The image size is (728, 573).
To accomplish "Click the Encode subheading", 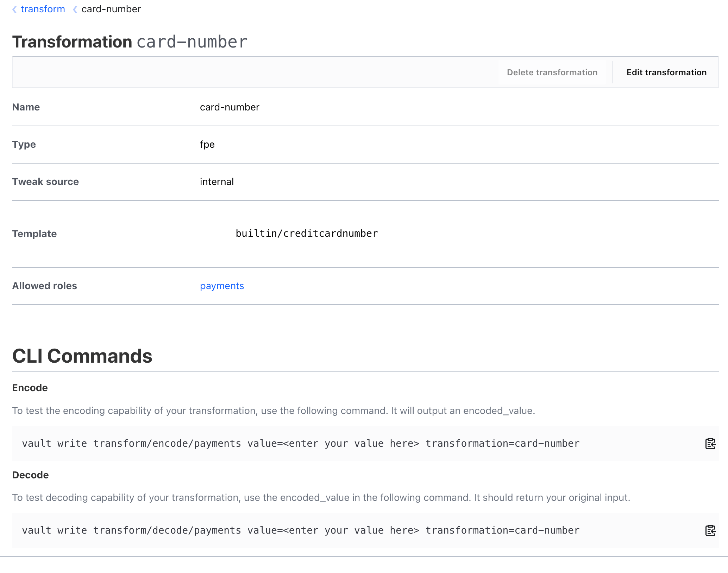I will (x=30, y=388).
